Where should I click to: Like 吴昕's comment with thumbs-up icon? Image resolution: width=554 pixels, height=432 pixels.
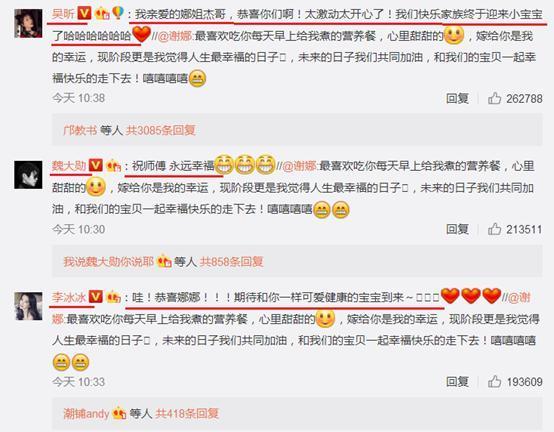(x=494, y=98)
